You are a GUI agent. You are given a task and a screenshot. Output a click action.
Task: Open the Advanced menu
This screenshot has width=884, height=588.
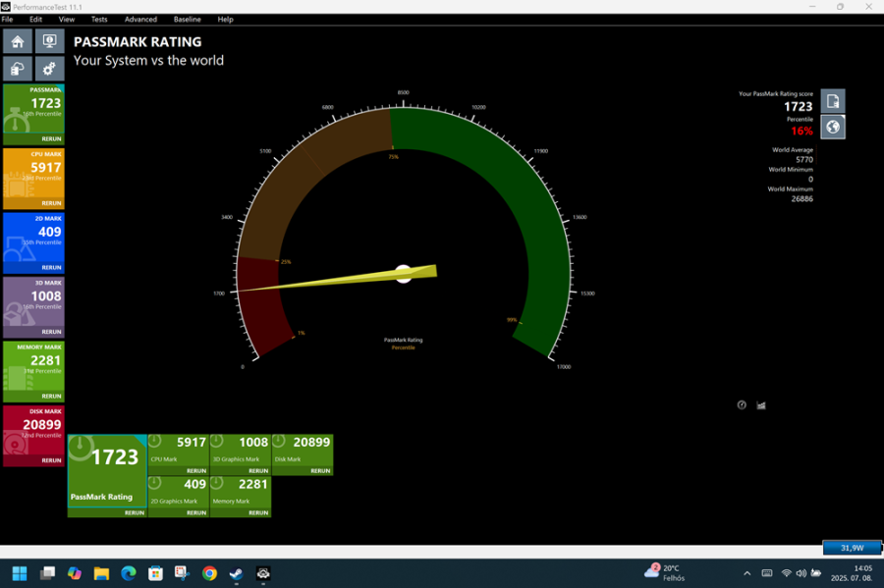(x=140, y=20)
